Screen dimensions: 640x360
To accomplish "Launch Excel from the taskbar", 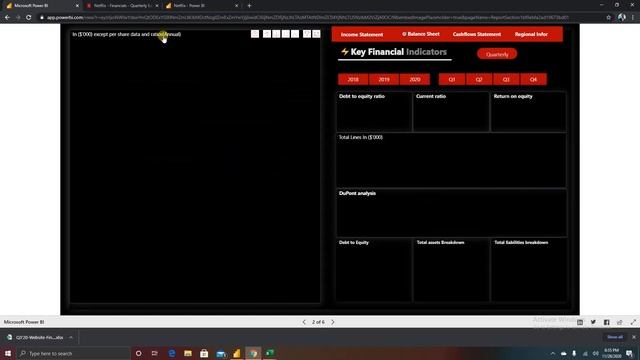I will [270, 353].
